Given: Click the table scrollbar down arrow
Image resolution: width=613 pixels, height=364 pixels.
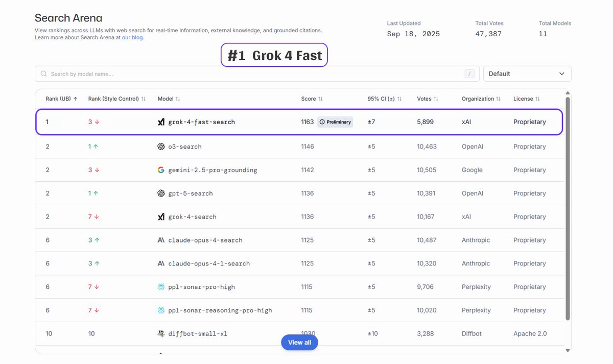Looking at the screenshot, I should point(568,350).
